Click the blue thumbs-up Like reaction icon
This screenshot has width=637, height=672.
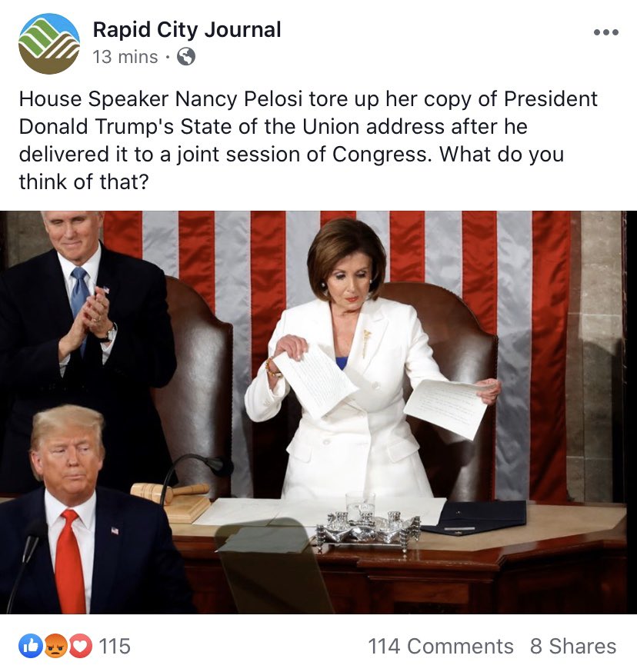click(30, 646)
